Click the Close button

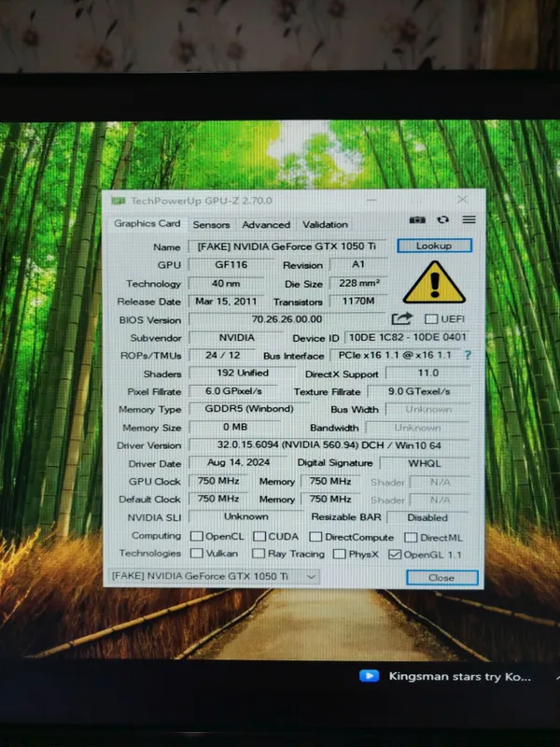coord(441,577)
